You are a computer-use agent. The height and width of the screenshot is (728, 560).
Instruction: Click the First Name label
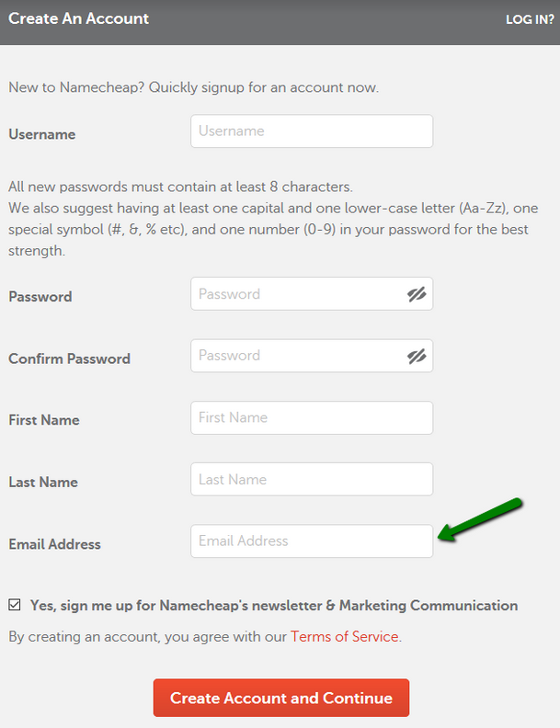tap(44, 420)
